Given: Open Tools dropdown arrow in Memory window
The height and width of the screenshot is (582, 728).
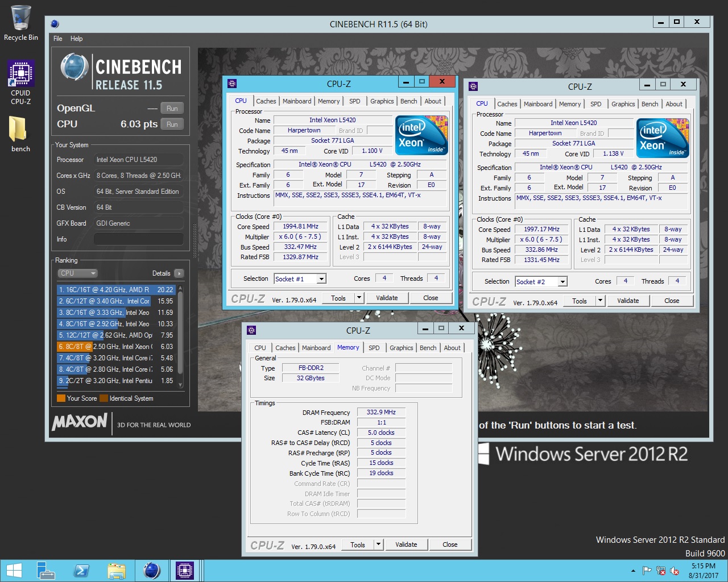Looking at the screenshot, I should click(378, 544).
